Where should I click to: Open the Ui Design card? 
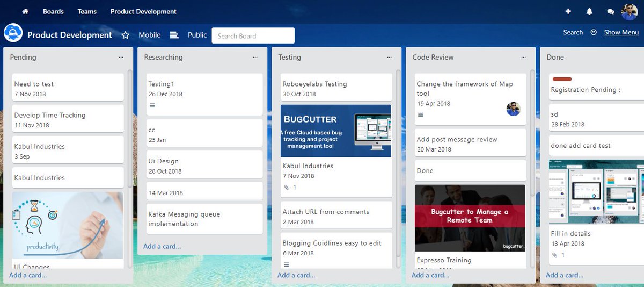[204, 164]
